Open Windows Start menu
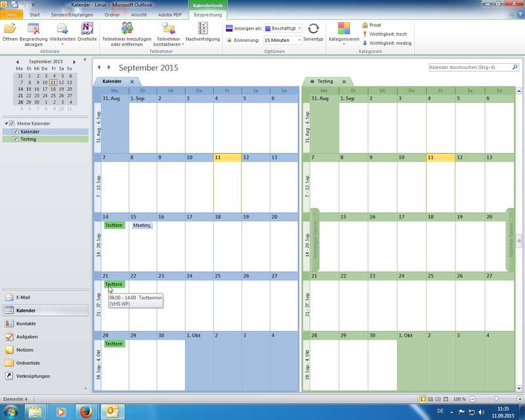The height and width of the screenshot is (420, 525). pos(10,411)
